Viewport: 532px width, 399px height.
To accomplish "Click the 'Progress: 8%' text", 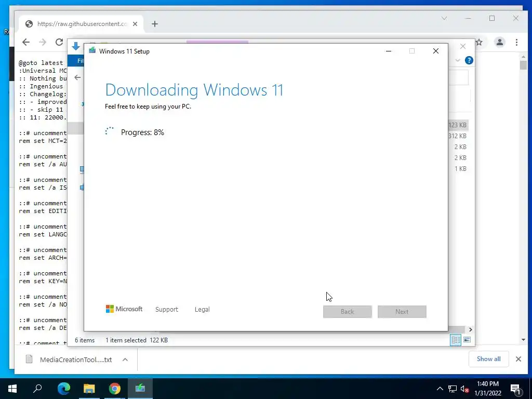I will 142,132.
